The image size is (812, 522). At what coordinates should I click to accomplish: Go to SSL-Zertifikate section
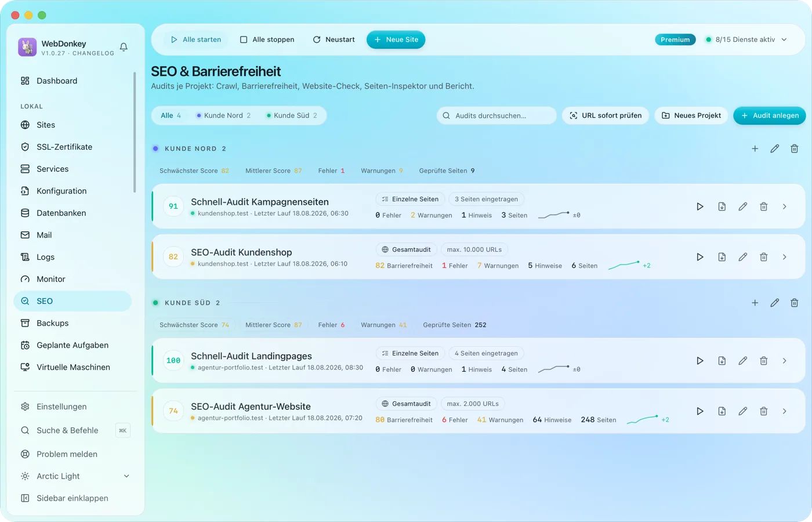click(x=72, y=147)
